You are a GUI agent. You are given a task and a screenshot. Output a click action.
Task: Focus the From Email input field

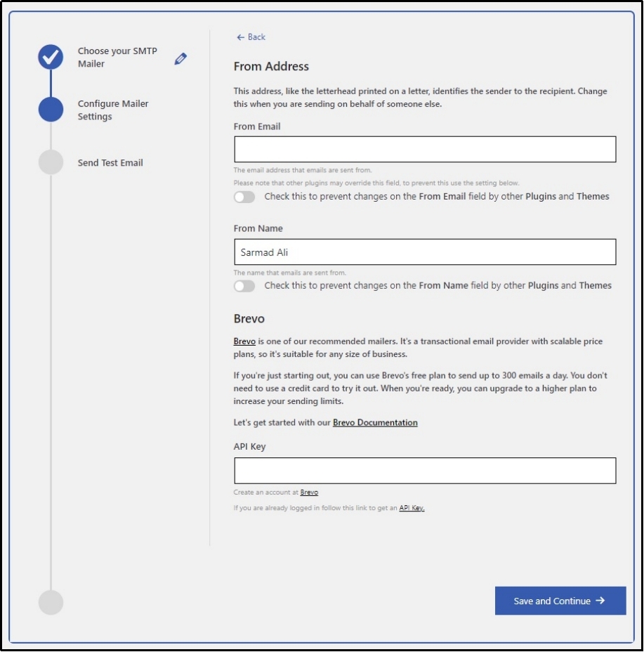coord(425,150)
